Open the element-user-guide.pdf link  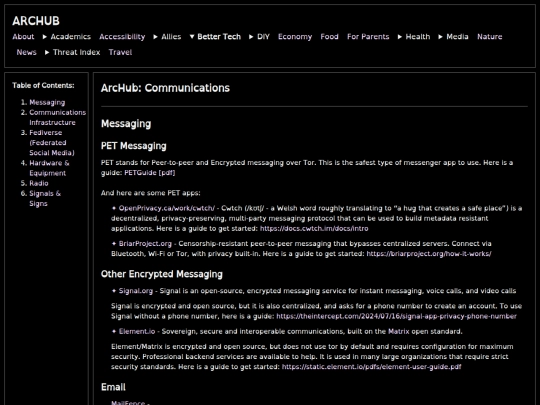coord(371,367)
